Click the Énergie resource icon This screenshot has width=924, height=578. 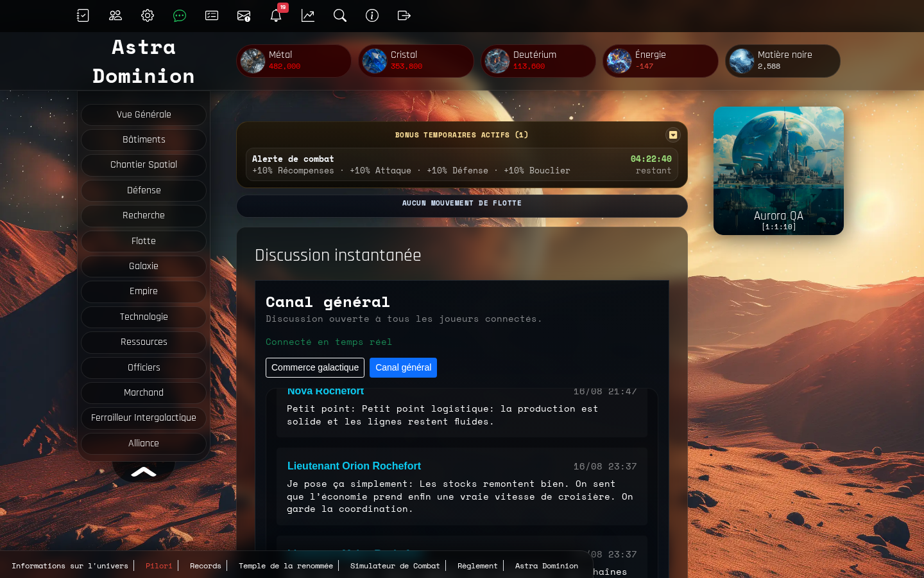click(619, 61)
